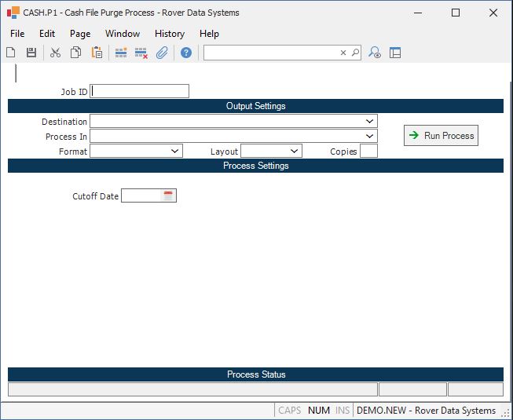Click the Cut scissors icon
The image size is (513, 420).
55,53
